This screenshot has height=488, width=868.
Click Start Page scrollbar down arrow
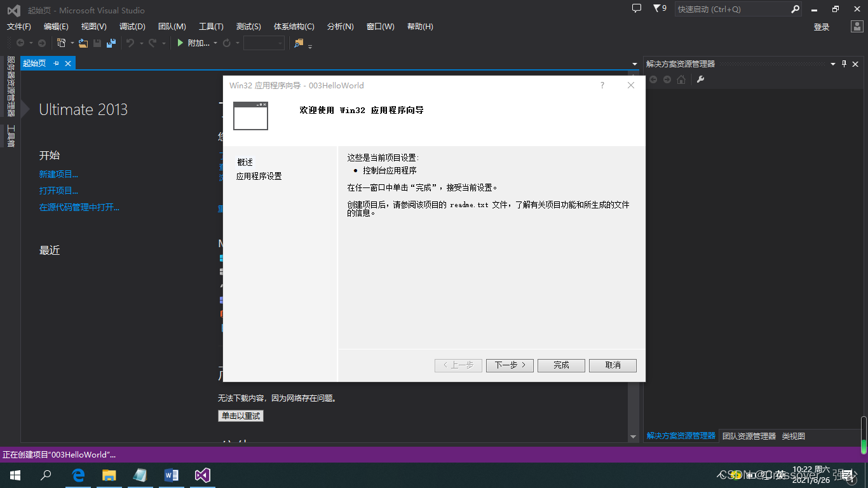(x=634, y=437)
